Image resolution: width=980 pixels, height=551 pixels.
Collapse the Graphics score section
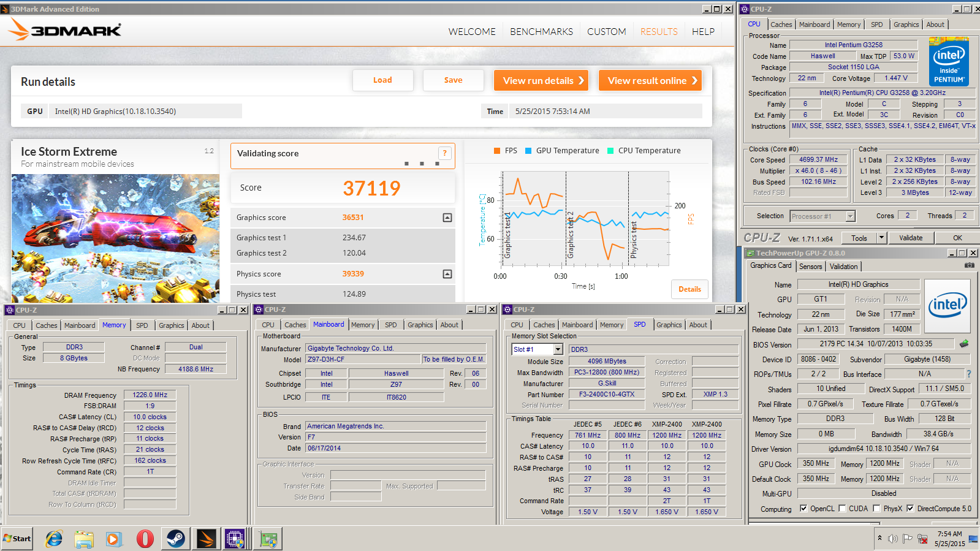[447, 218]
